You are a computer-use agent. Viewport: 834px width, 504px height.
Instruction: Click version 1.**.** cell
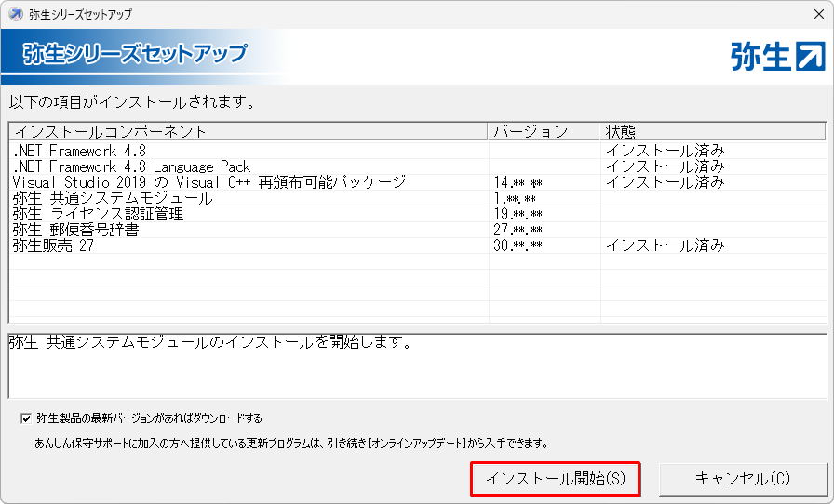point(515,199)
